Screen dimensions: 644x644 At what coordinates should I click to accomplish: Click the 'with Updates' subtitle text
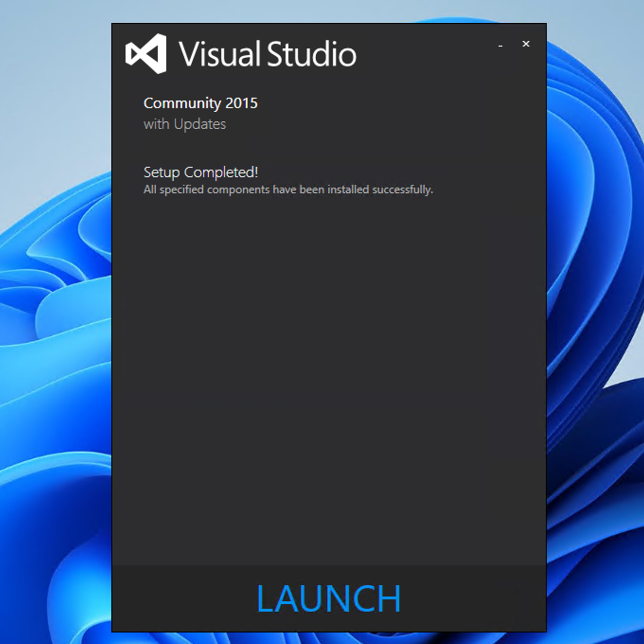tap(185, 124)
